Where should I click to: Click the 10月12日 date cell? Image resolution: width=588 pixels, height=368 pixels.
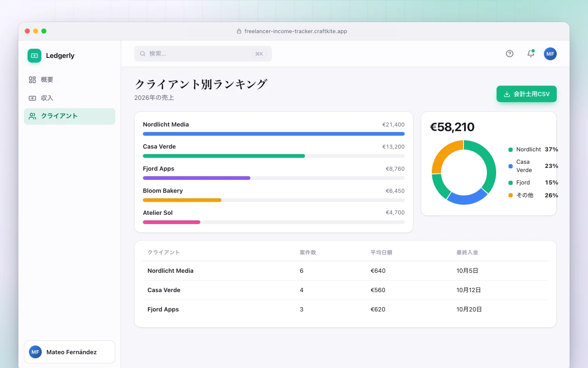click(x=469, y=290)
